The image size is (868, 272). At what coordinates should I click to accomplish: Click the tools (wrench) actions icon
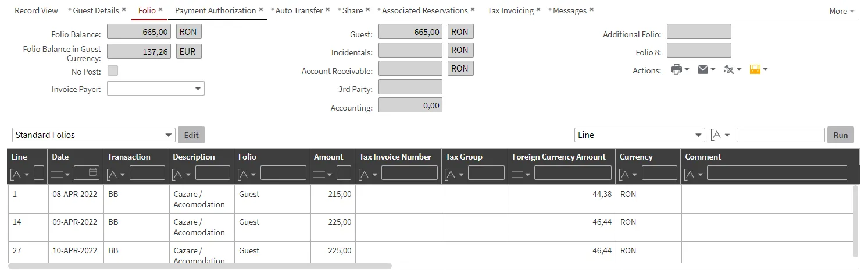point(732,69)
